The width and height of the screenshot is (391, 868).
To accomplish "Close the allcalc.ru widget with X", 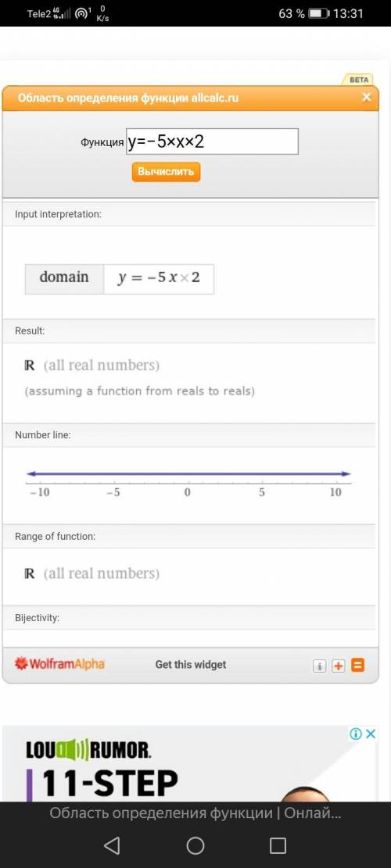I will click(366, 98).
